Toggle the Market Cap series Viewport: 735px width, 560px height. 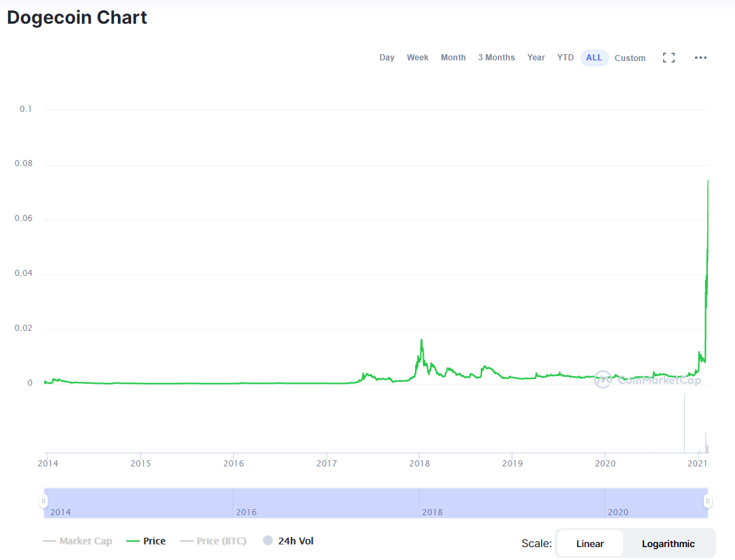tap(77, 541)
